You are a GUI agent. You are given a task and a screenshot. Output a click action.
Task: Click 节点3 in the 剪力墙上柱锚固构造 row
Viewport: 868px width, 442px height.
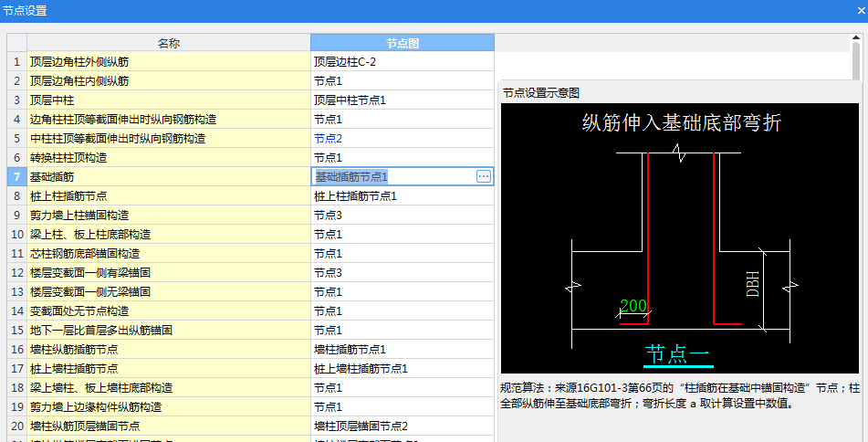[x=328, y=215]
